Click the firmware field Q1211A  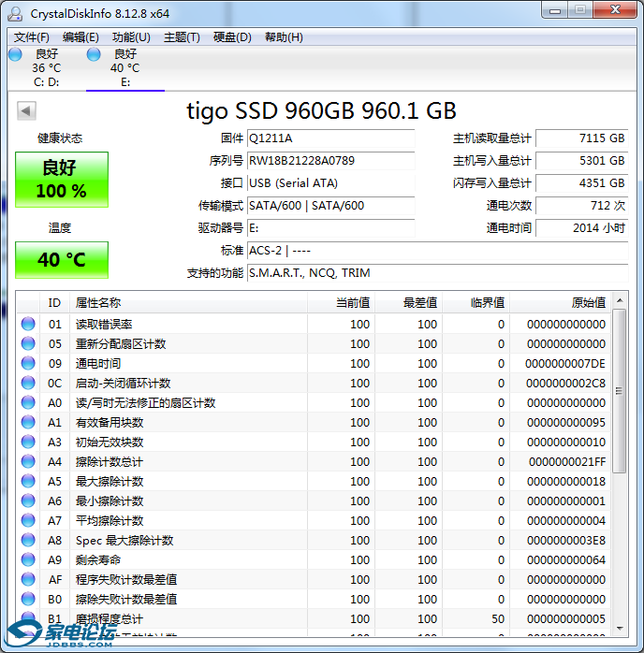pos(330,138)
